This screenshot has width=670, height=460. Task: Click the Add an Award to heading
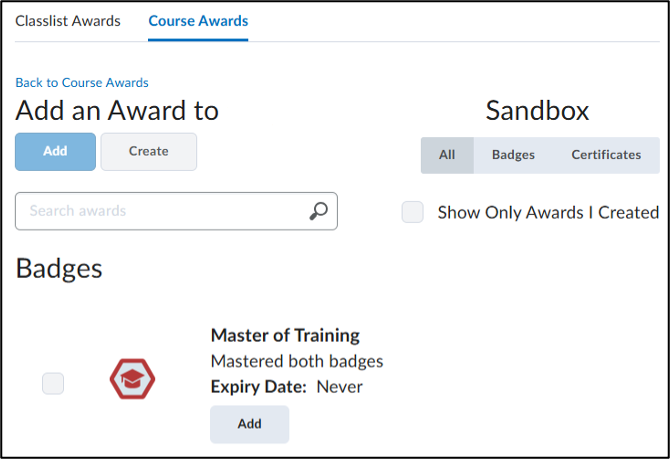coord(117,111)
